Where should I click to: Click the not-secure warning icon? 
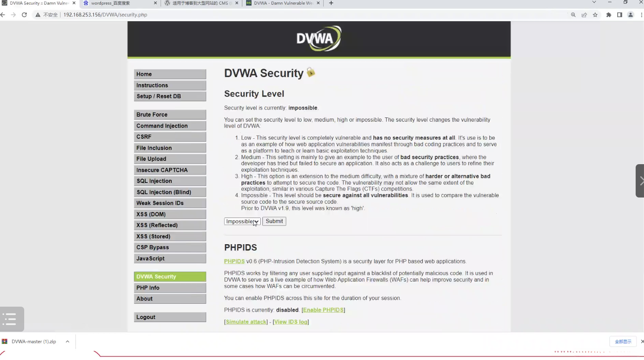[38, 15]
